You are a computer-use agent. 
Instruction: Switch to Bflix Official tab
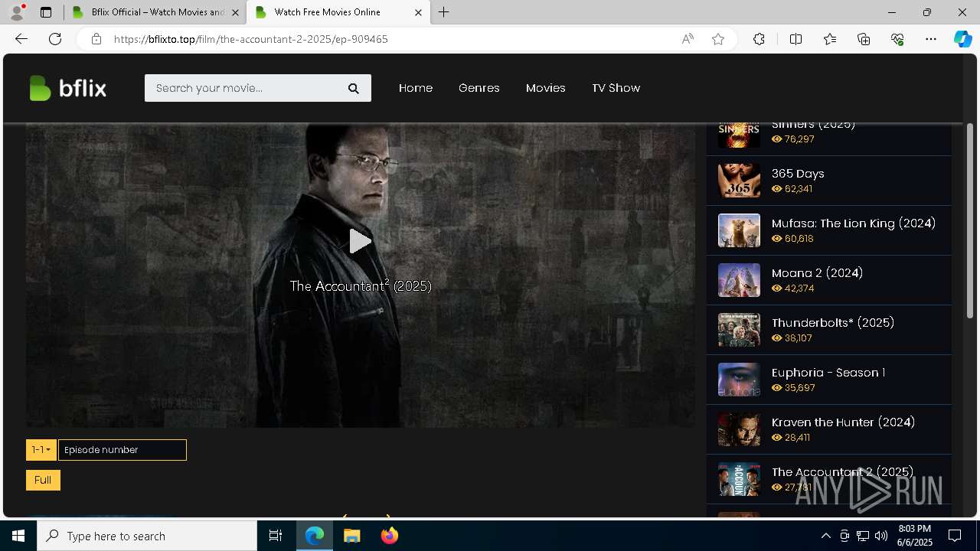(x=155, y=12)
